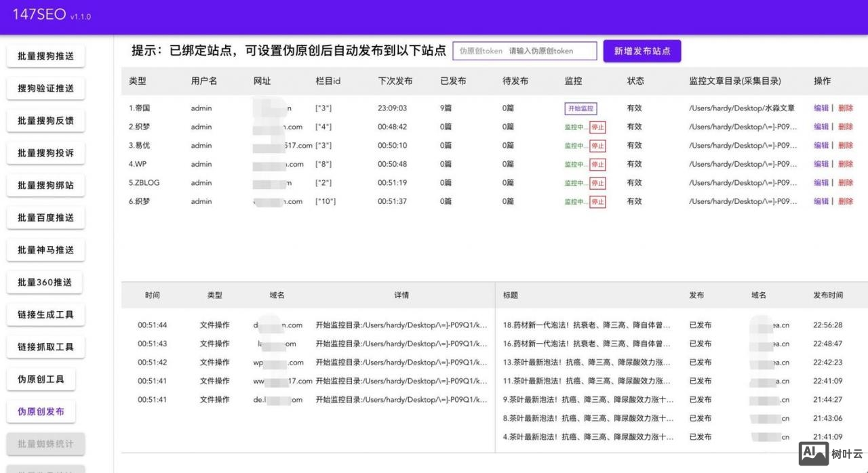The width and height of the screenshot is (868, 473).
Task: Select the 批量搜狗投诉 tool
Action: tap(45, 152)
